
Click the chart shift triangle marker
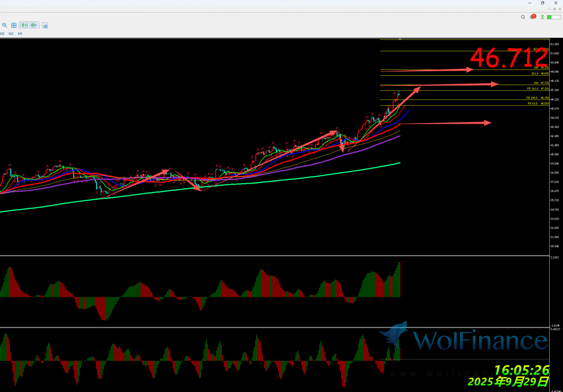[x=400, y=39]
